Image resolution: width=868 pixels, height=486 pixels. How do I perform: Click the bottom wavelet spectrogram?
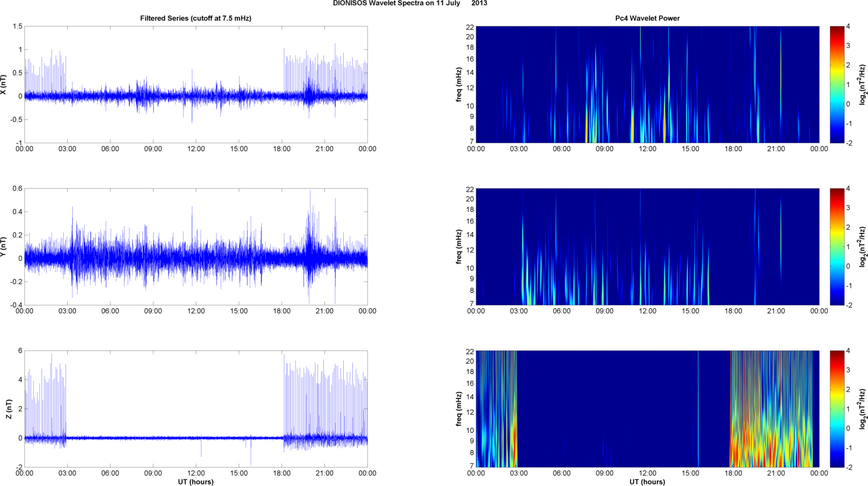pyautogui.click(x=647, y=409)
